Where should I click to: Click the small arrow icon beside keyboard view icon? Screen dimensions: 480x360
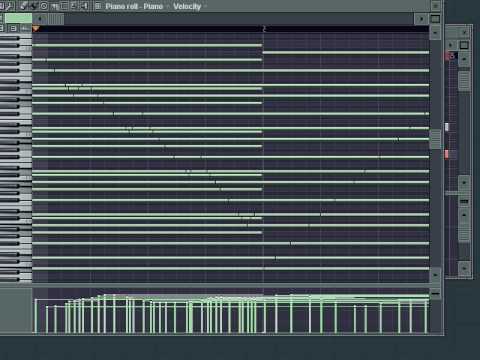pos(25,29)
